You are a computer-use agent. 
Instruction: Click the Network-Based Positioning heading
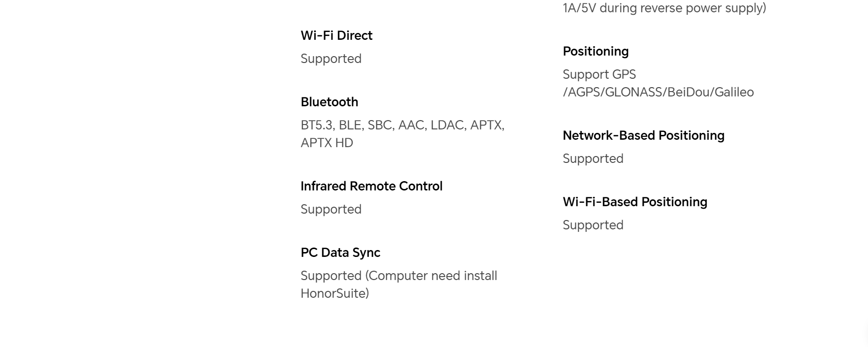point(643,135)
